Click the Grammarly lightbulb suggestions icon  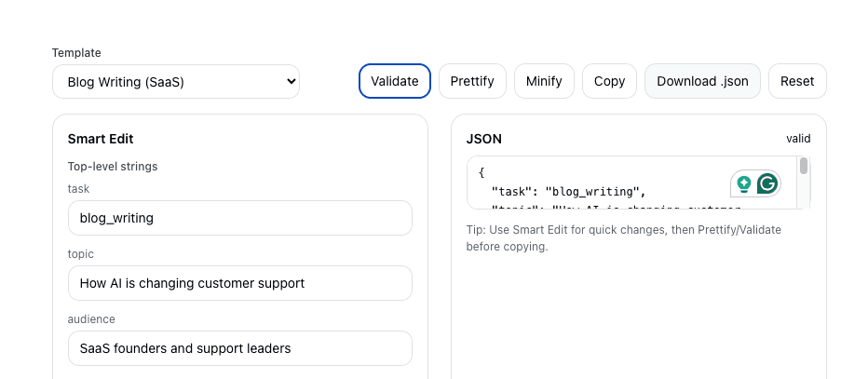(x=743, y=184)
